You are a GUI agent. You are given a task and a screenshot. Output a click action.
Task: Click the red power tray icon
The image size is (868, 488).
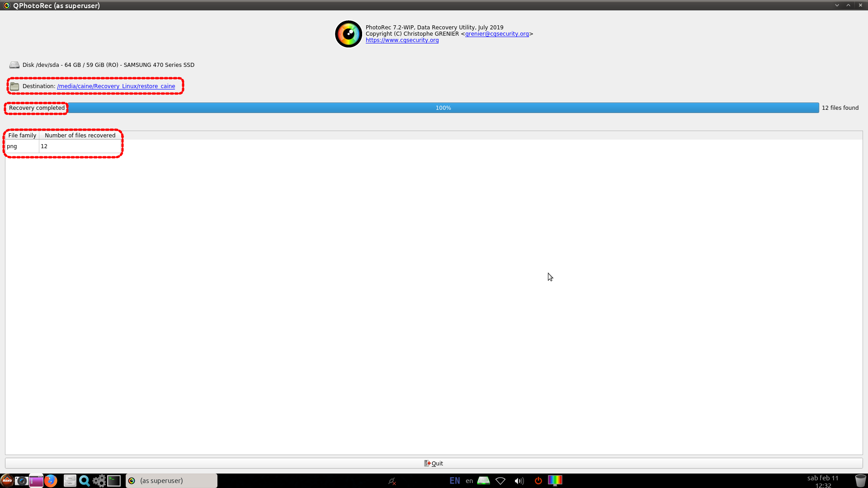point(538,481)
